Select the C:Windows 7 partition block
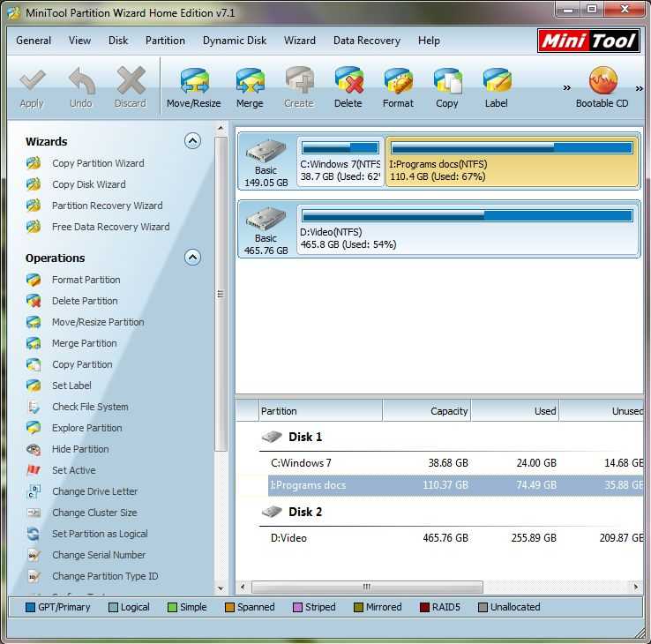This screenshot has width=651, height=644. [340, 161]
